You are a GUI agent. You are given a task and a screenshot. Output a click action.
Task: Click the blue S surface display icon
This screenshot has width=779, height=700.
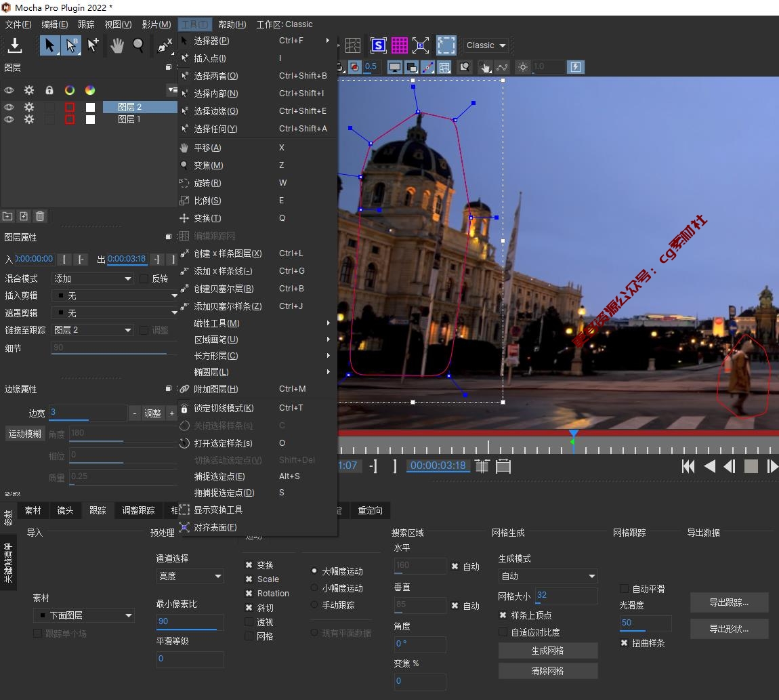point(378,45)
